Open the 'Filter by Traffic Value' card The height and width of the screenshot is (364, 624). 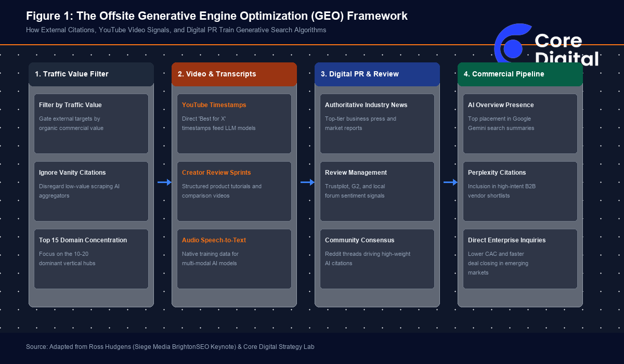tap(91, 124)
